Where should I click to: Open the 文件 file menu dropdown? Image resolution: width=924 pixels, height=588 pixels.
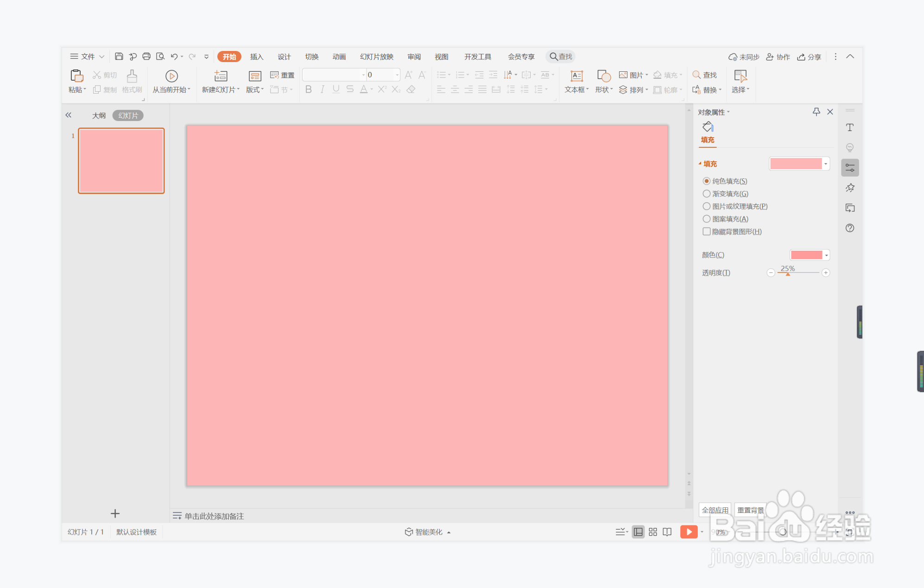[87, 57]
